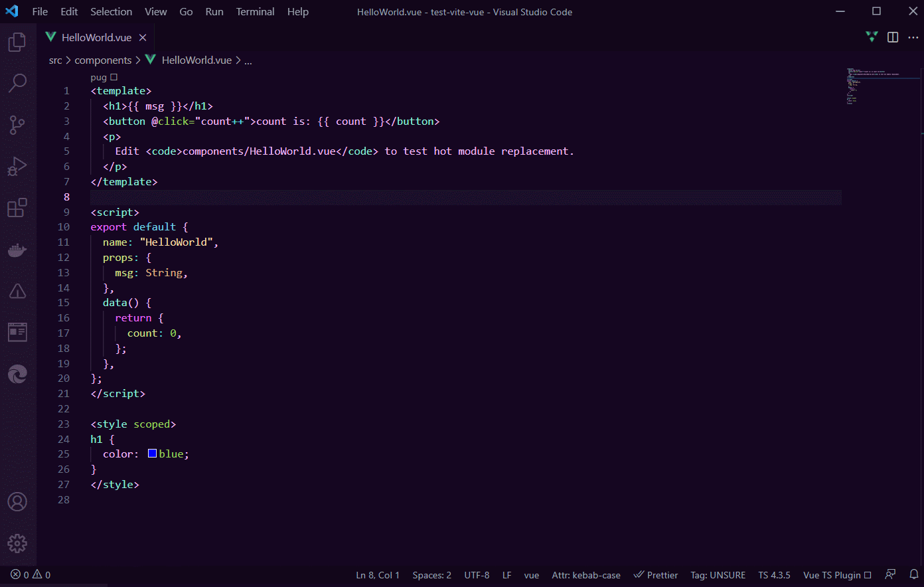
Task: Click the text "msg: String,"
Action: 151,273
